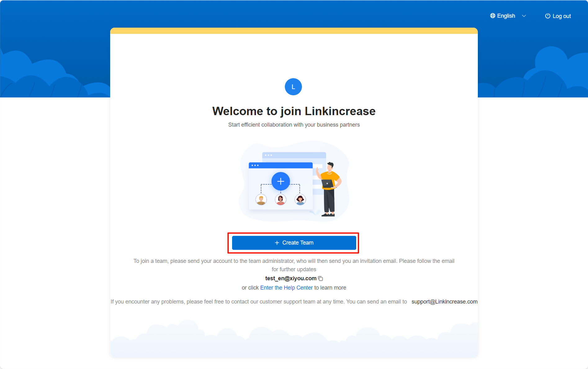Click the large blue plus circle illustration
The height and width of the screenshot is (369, 588).
[x=281, y=181]
